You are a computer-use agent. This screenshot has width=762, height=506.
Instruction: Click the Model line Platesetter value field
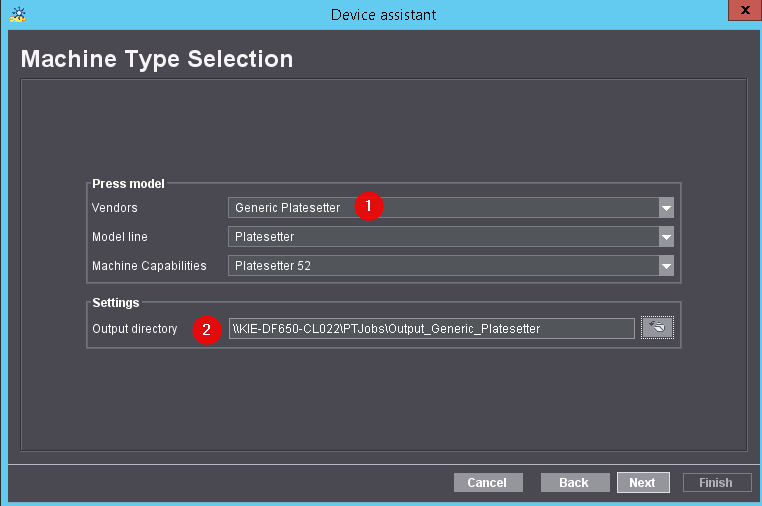[440, 237]
